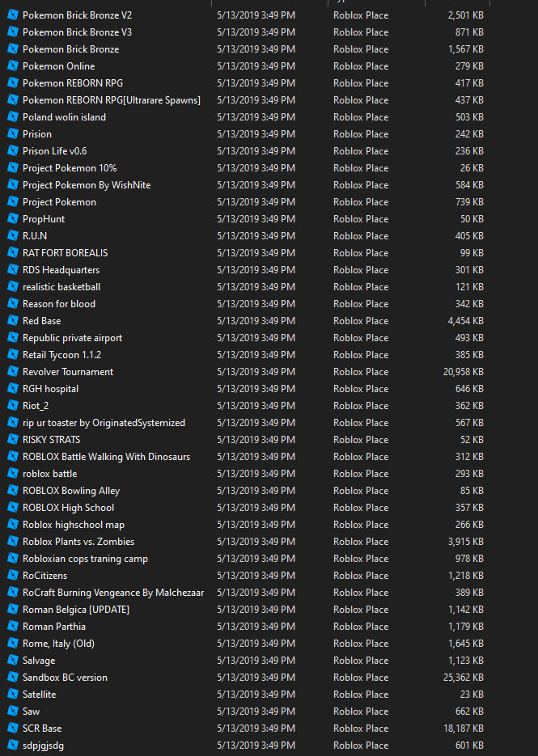538x756 pixels.
Task: Click the icon beside Salvage
Action: coord(13,661)
